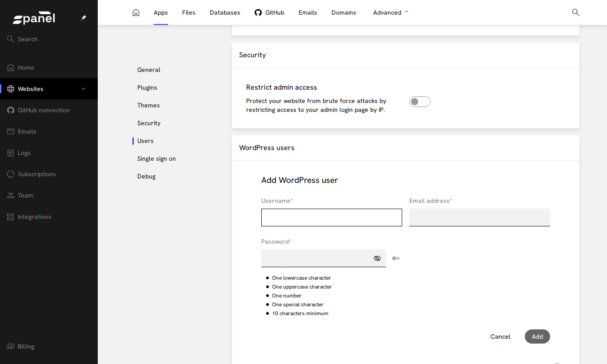Jump to Security section link
Screen dimensions: 607x364
point(149,123)
